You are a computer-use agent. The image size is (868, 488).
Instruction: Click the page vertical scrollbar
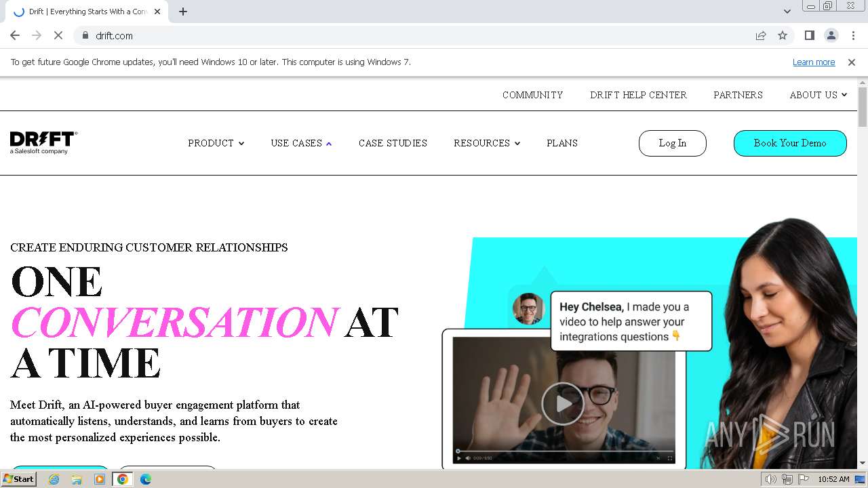[x=863, y=107]
